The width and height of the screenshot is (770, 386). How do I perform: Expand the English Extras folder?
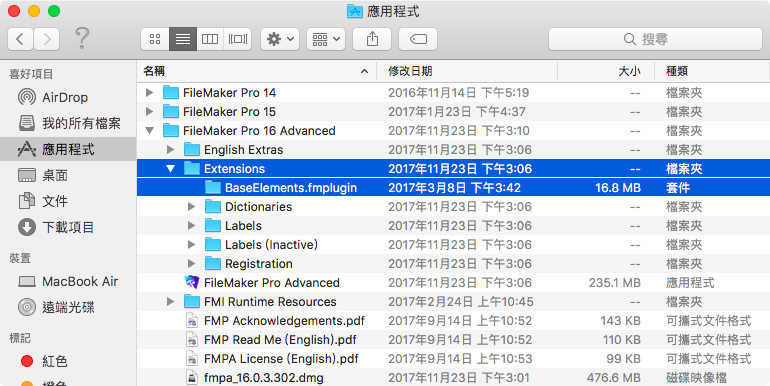click(x=170, y=149)
